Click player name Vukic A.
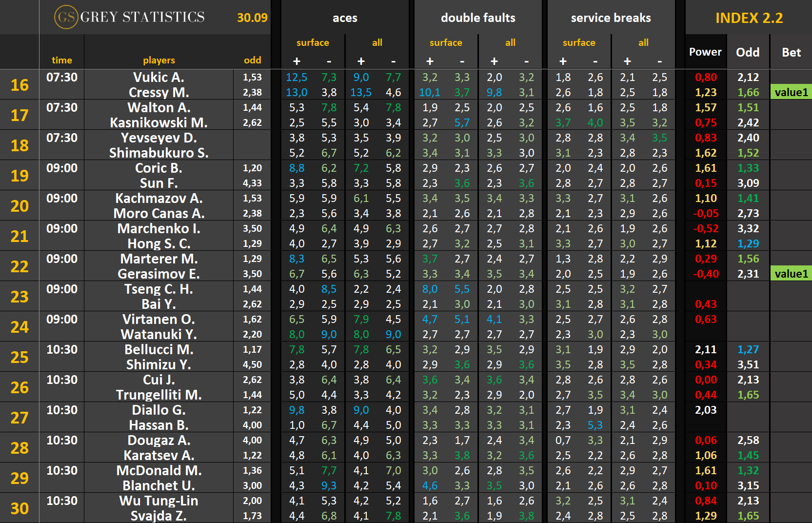This screenshot has width=812, height=523. (x=159, y=77)
